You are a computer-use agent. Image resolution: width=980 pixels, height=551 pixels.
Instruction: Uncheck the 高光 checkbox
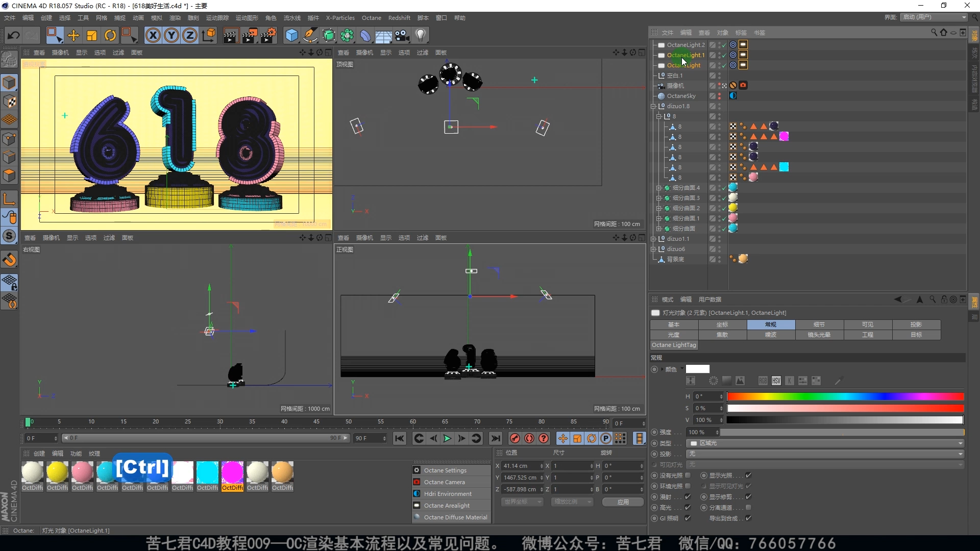pos(688,508)
